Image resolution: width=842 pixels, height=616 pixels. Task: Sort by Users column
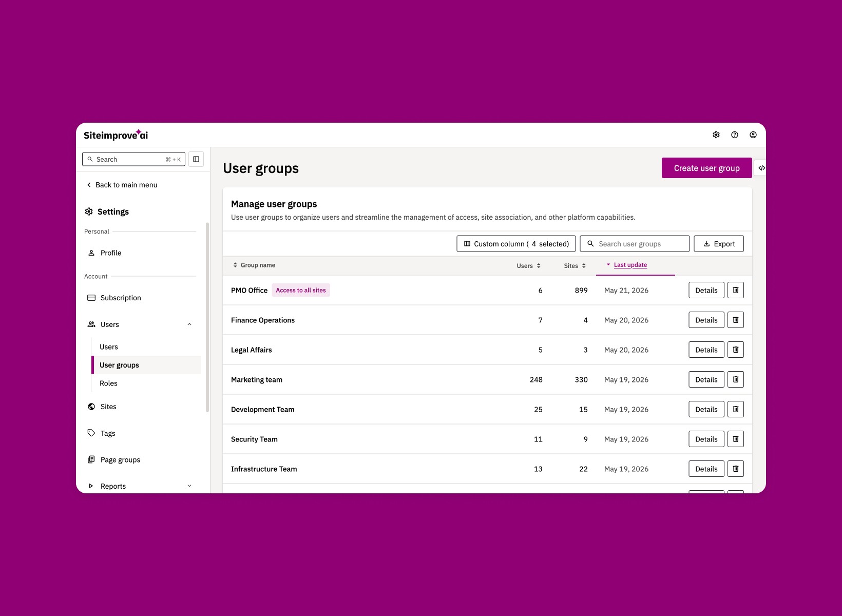click(528, 265)
